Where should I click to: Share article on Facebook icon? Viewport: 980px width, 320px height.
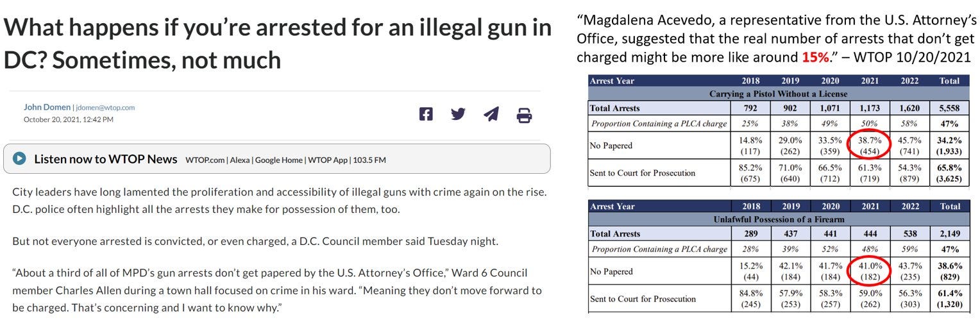coord(426,114)
